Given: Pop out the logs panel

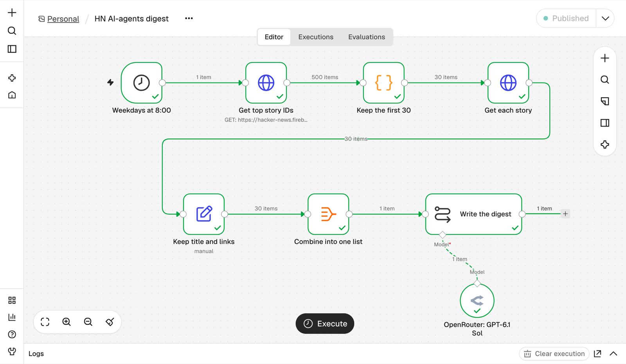Looking at the screenshot, I should point(597,353).
